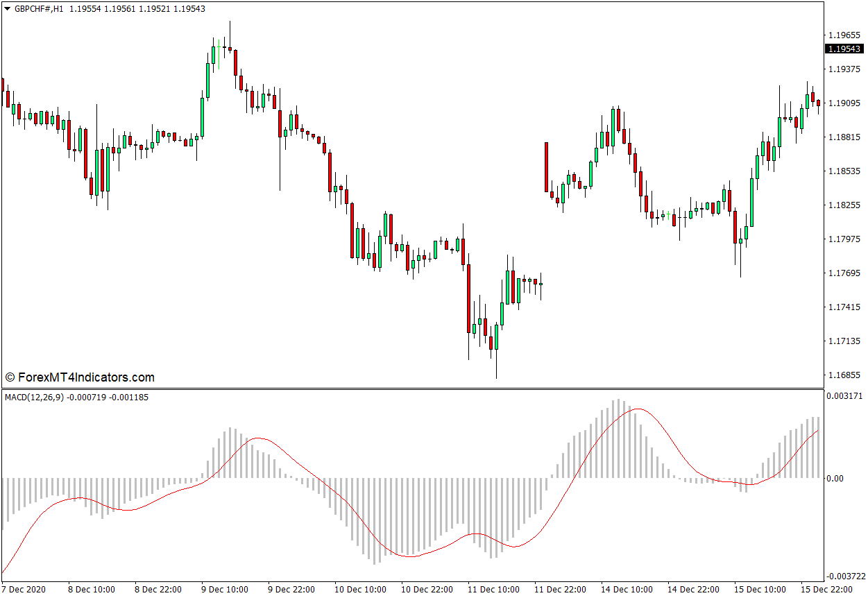Select the rightmost red candle on the chart
This screenshot has height=598, width=868.
click(x=819, y=103)
